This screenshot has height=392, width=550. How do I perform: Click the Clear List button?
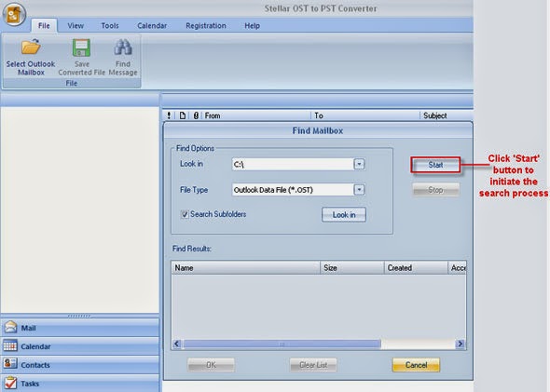click(x=313, y=365)
